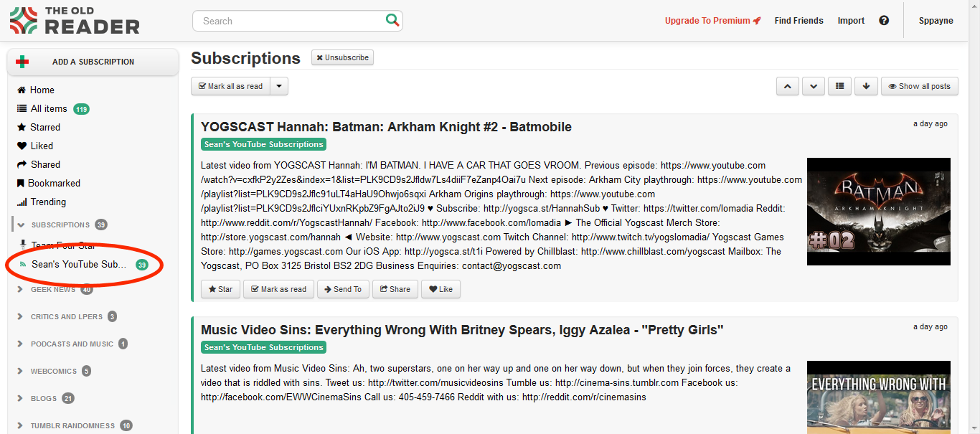
Task: Share the Batman Arkham Knight post
Action: point(395,289)
